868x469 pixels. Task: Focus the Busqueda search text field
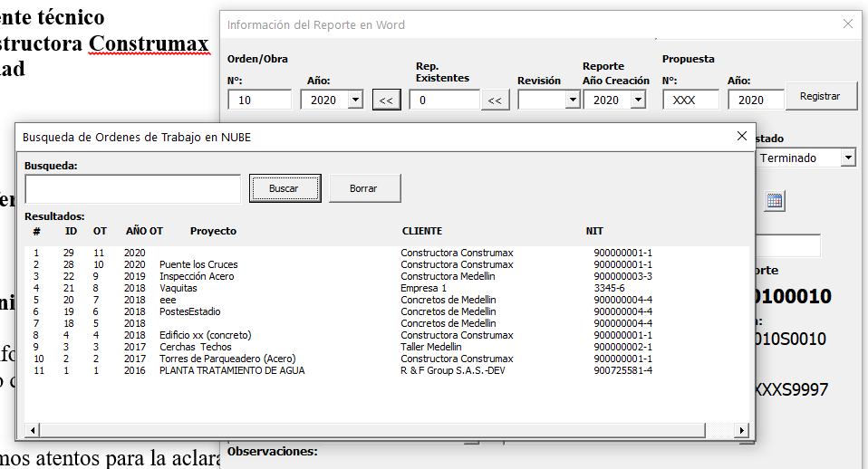132,188
